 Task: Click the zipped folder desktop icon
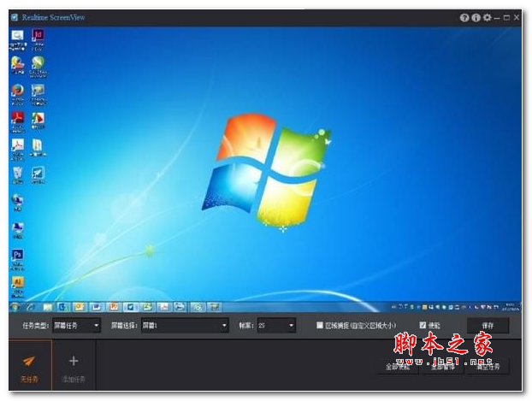click(38, 145)
